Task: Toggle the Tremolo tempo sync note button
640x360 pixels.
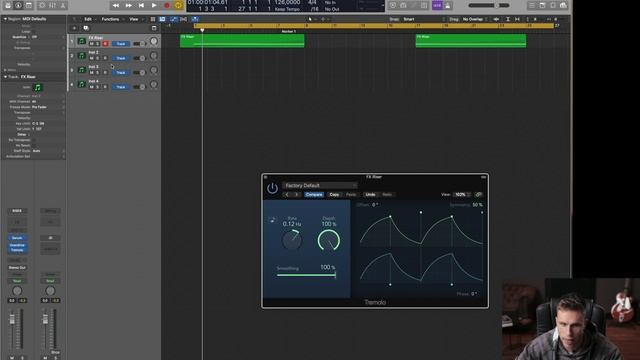Action: (272, 220)
